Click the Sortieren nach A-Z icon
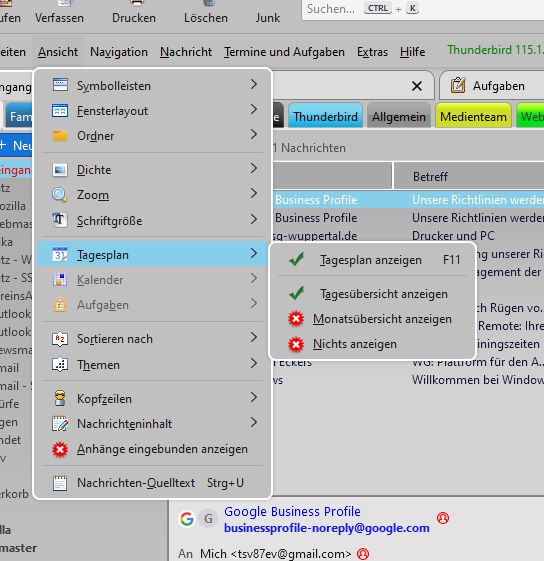 [x=60, y=338]
